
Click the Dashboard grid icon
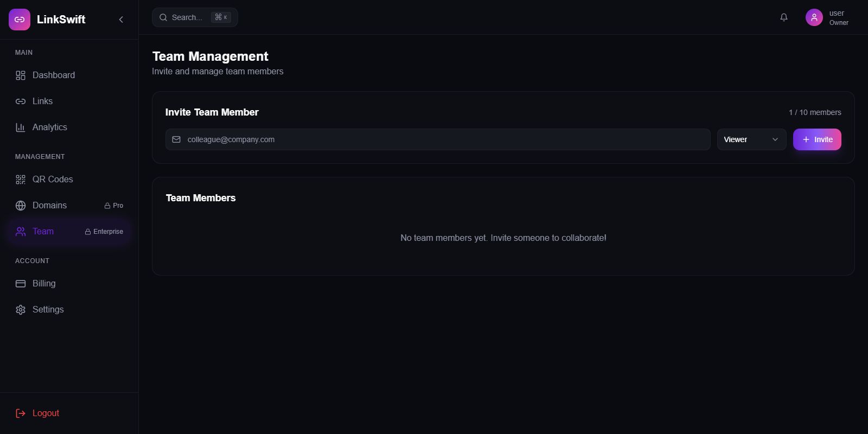[21, 75]
